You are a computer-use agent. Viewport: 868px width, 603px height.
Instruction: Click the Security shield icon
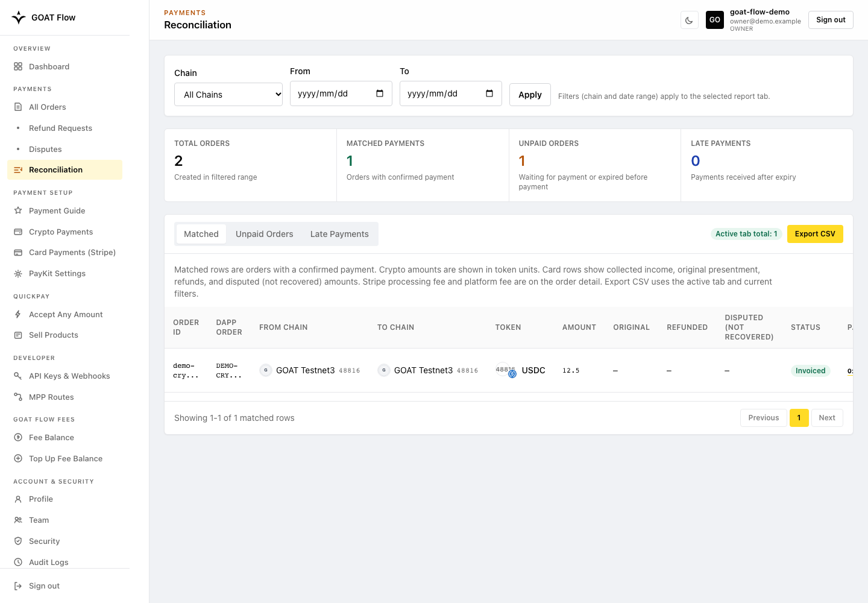18,541
